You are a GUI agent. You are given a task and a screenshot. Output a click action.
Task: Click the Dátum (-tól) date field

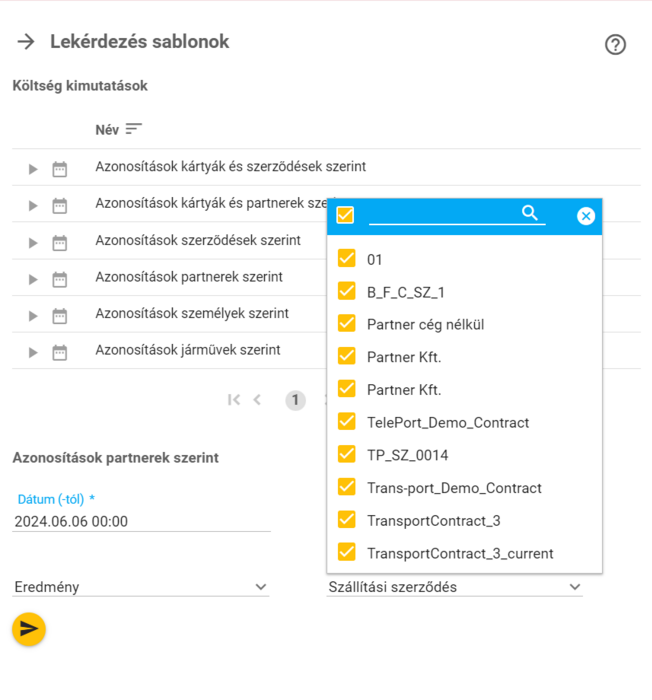click(x=140, y=521)
